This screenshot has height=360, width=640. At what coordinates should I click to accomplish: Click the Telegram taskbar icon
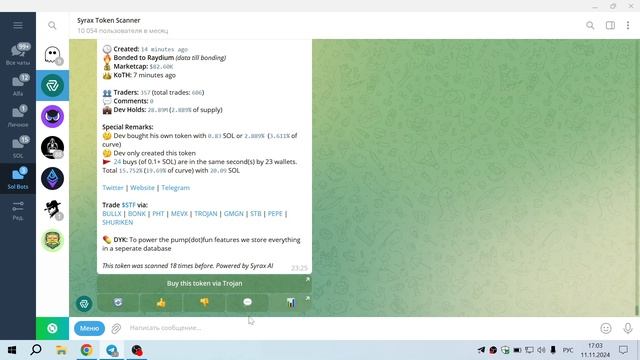(x=111, y=350)
